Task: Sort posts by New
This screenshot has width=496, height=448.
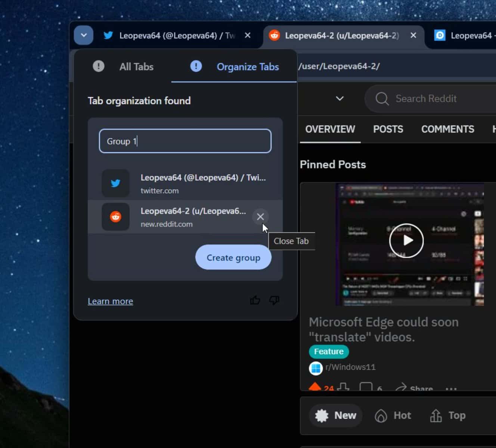Action: point(335,416)
